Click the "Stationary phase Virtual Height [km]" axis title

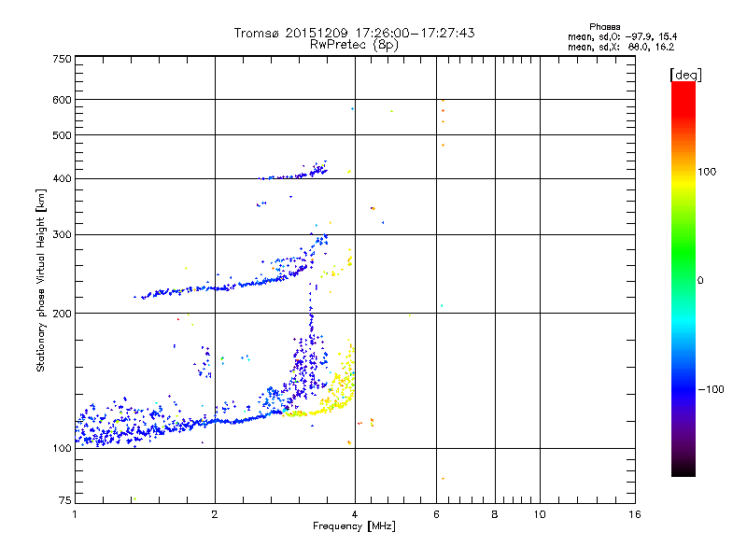[41, 280]
